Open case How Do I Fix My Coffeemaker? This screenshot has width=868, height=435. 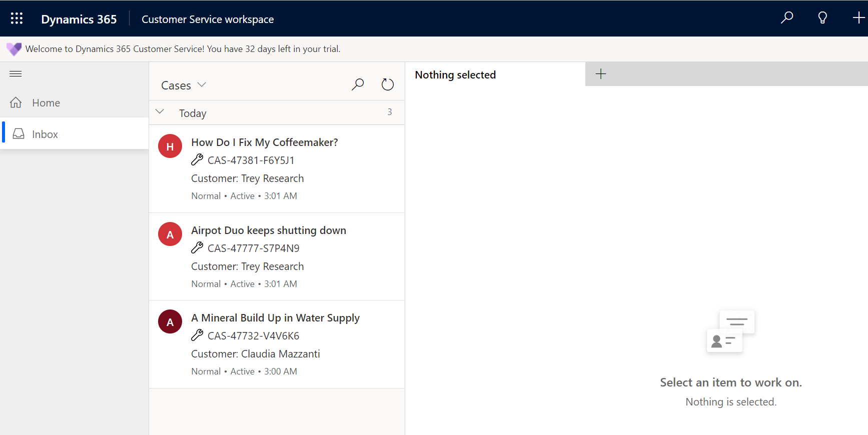pos(265,142)
